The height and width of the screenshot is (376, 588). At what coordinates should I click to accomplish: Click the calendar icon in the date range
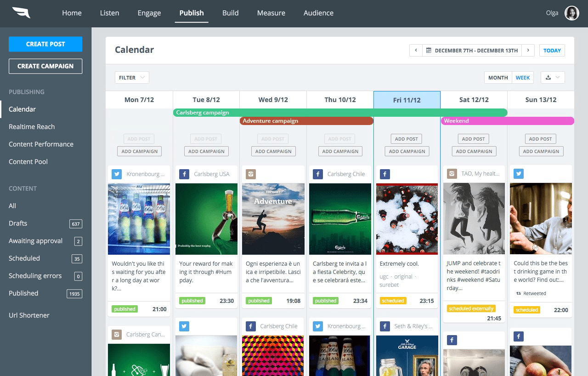coord(429,51)
